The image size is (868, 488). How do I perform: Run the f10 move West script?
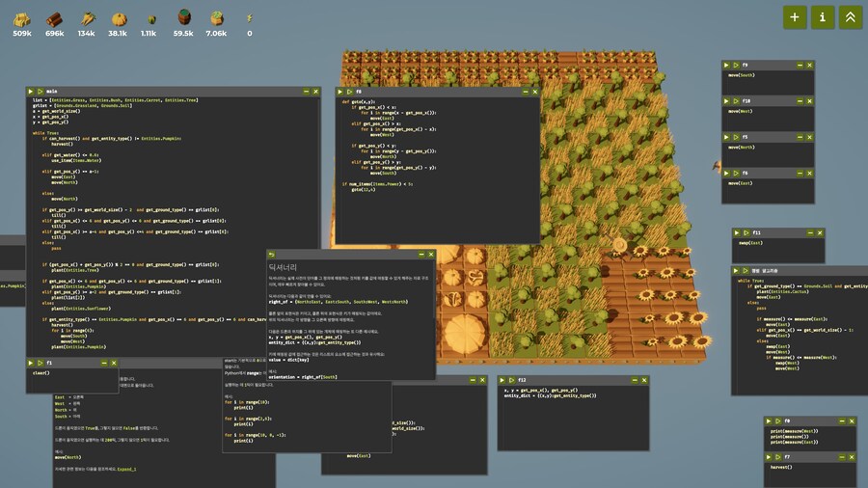[x=726, y=100]
